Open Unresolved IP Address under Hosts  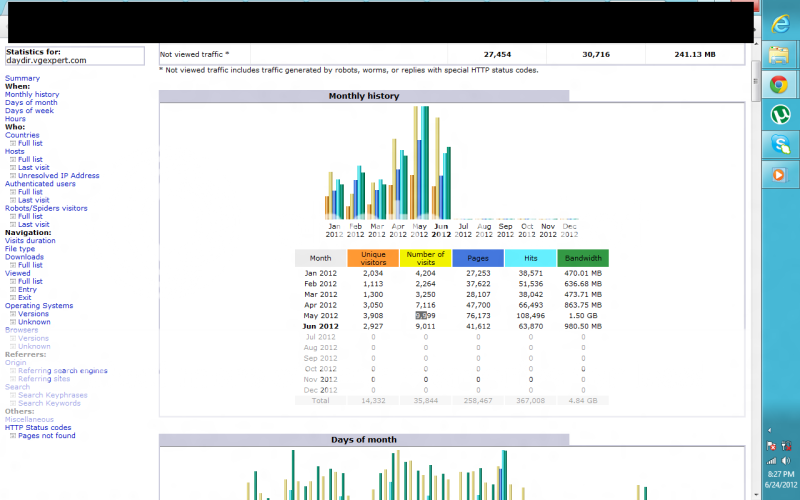(58, 176)
